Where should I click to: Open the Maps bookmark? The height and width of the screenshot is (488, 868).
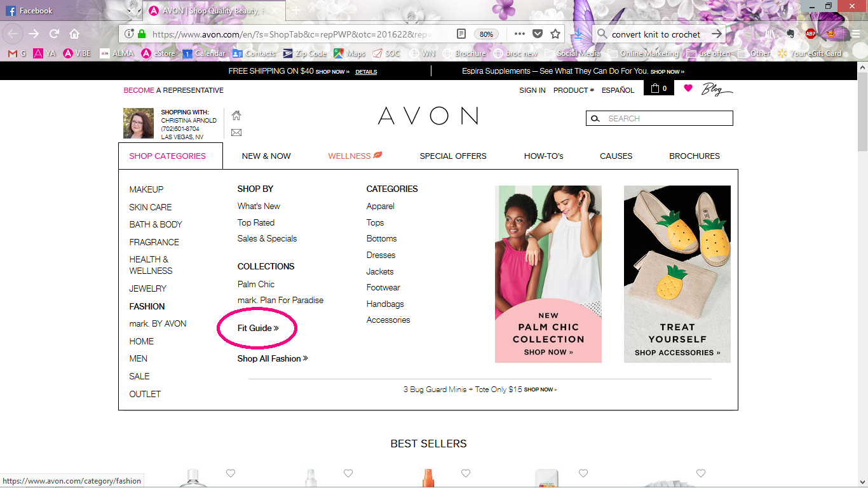(x=349, y=53)
